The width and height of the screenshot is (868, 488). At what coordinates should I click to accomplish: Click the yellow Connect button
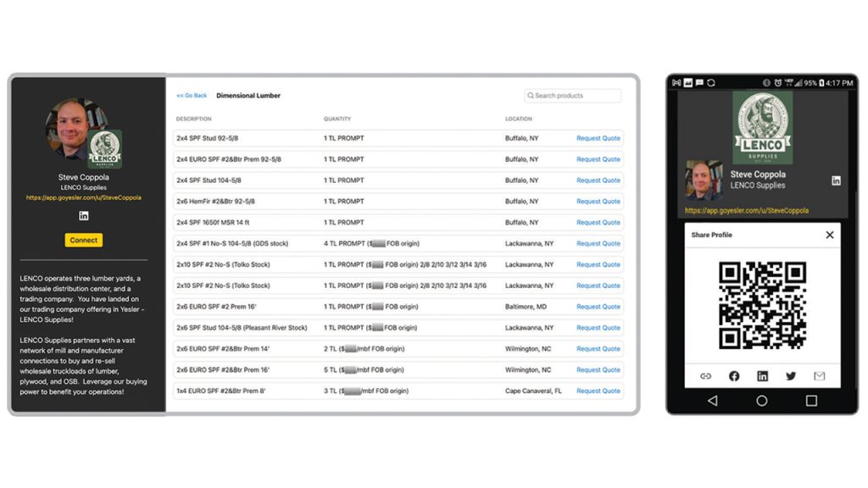point(84,240)
